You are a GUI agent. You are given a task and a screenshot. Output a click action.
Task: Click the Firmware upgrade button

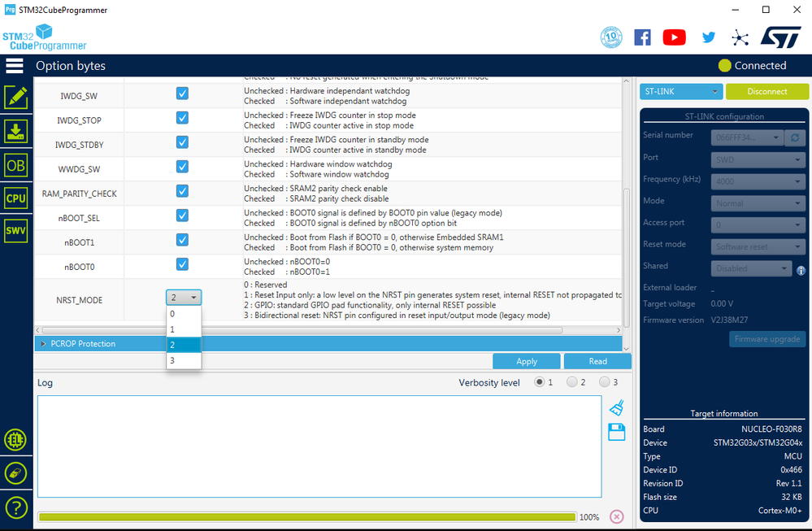tap(767, 339)
